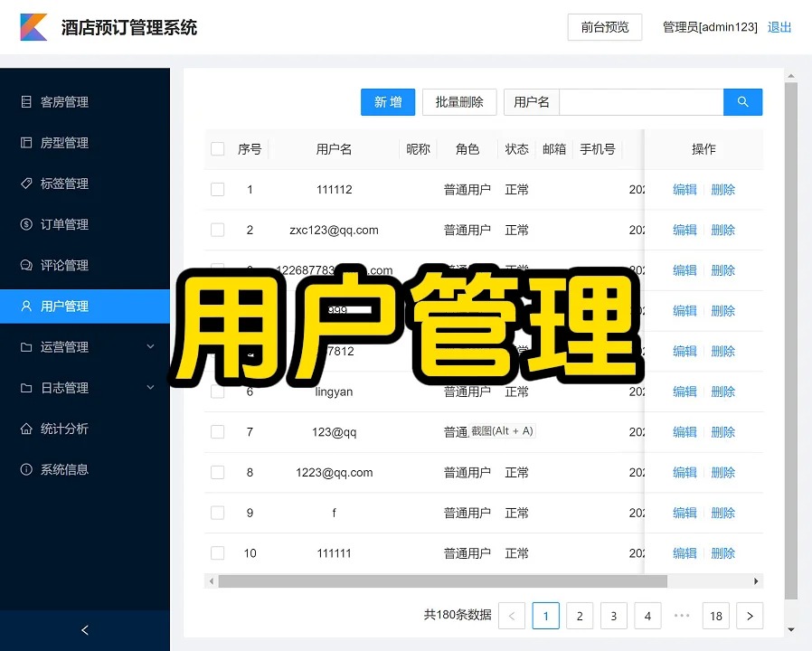
Task: Click the 新增 button
Action: tap(388, 102)
